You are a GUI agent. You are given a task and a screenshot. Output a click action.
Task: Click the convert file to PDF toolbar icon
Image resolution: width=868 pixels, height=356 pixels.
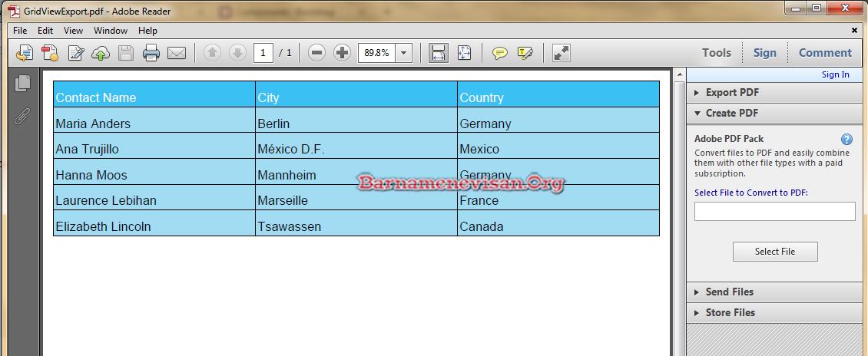pos(50,53)
